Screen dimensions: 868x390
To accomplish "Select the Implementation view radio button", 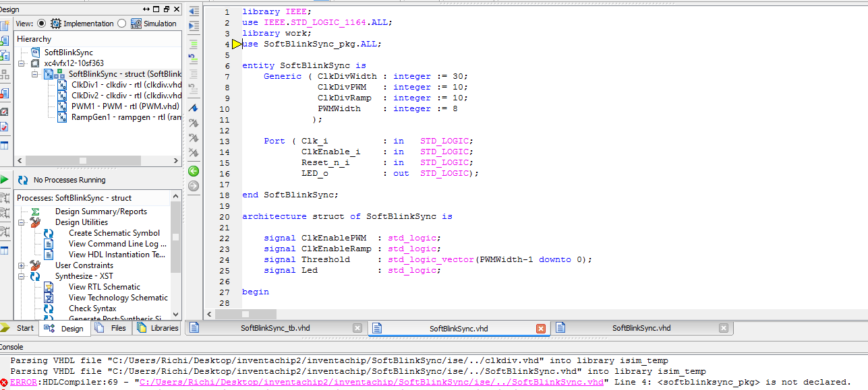I will click(x=42, y=23).
